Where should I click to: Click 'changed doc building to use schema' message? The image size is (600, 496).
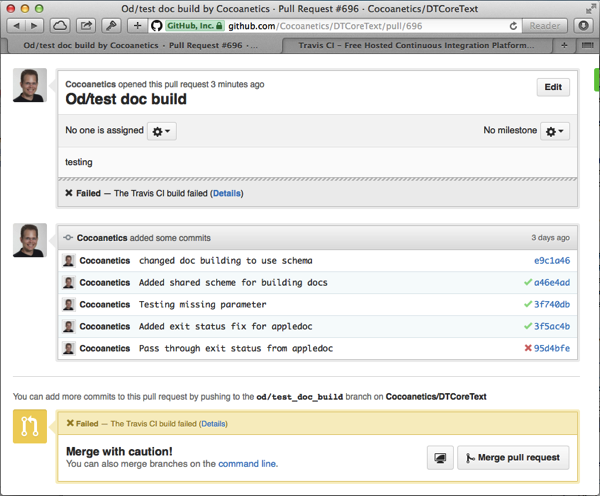point(226,261)
